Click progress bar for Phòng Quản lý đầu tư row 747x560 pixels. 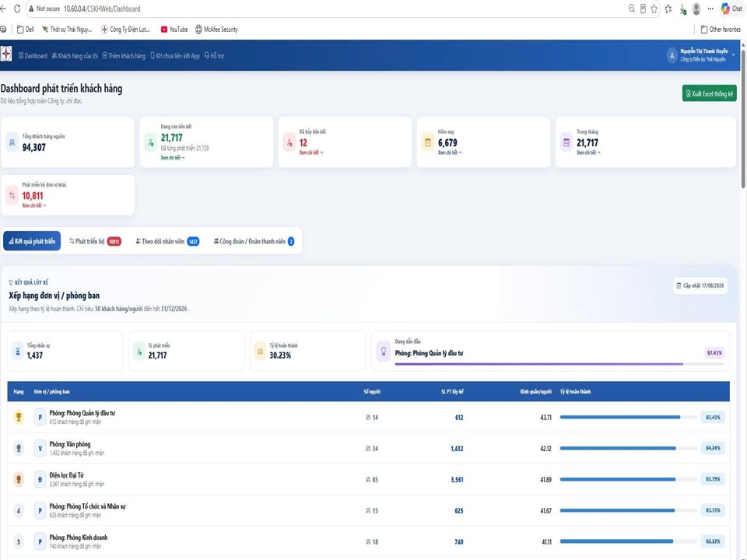pyautogui.click(x=628, y=417)
